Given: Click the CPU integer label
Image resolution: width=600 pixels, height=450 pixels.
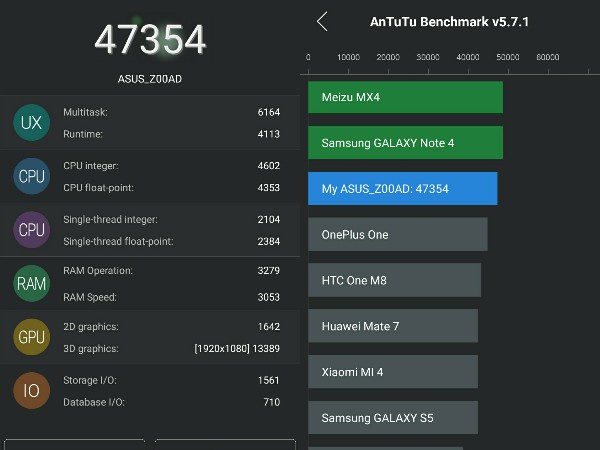Looking at the screenshot, I should (x=91, y=166).
